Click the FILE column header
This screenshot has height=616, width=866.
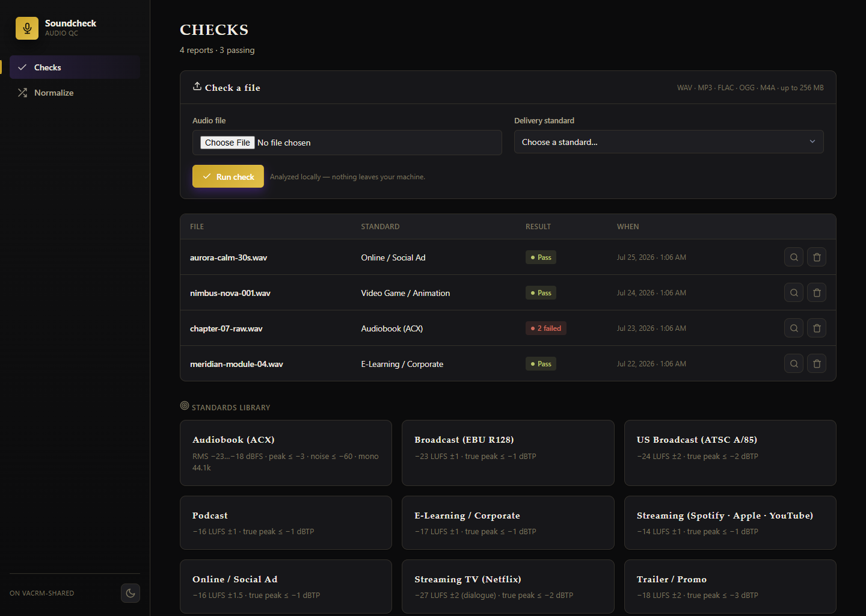(x=197, y=227)
